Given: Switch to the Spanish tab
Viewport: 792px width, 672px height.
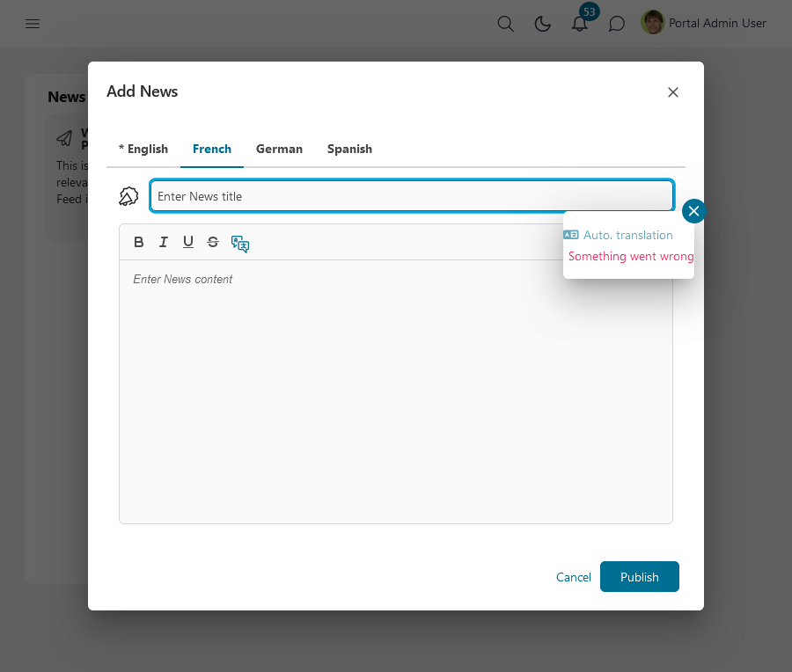Looking at the screenshot, I should click(x=349, y=149).
